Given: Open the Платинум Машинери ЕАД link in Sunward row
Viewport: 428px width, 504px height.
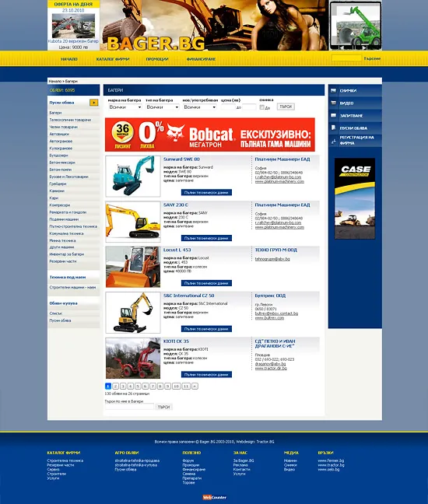Looking at the screenshot, I should pos(282,159).
